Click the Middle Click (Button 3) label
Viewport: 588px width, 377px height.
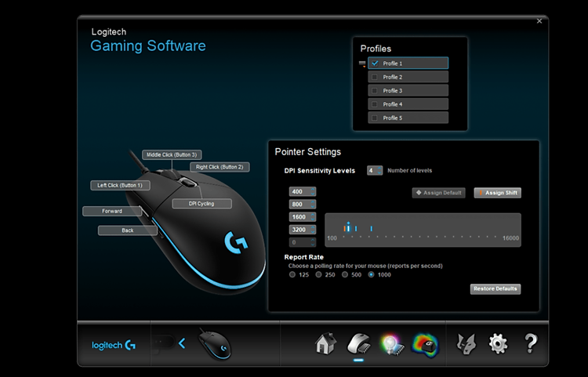pos(172,154)
